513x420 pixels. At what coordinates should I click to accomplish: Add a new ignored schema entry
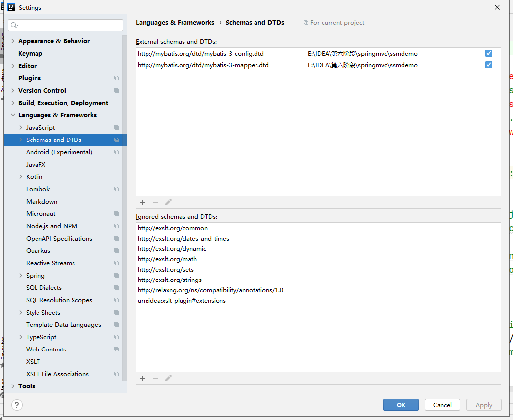click(143, 378)
